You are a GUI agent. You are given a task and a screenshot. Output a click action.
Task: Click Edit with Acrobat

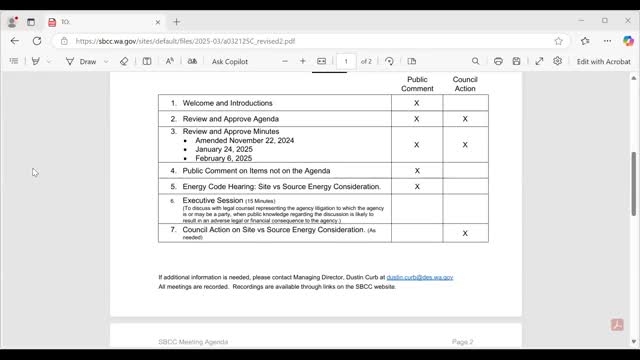603,62
